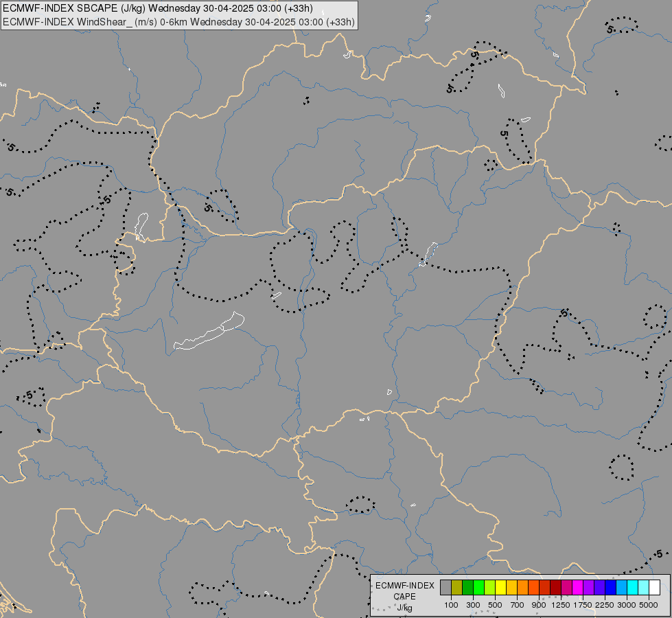The image size is (672, 618).
Task: Select the dark maroon swatch left of 1250
Action: [555, 587]
